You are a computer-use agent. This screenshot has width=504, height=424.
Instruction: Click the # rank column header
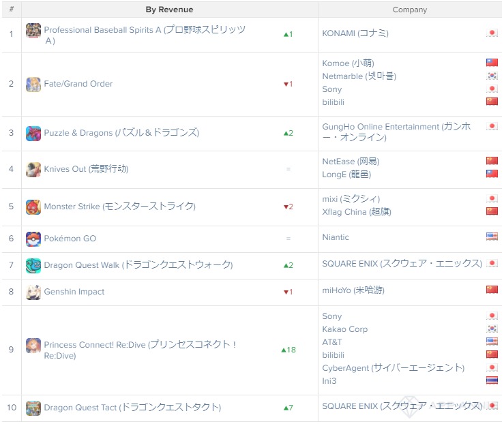tap(12, 9)
